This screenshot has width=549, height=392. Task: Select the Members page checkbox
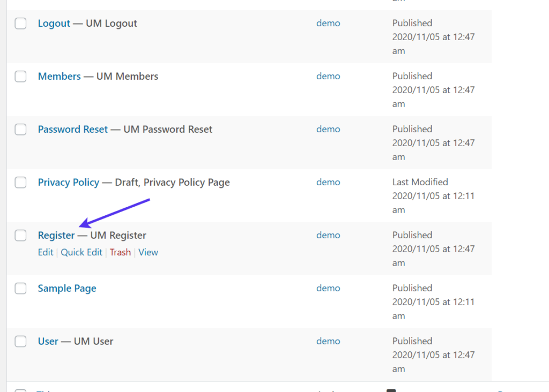click(x=20, y=77)
